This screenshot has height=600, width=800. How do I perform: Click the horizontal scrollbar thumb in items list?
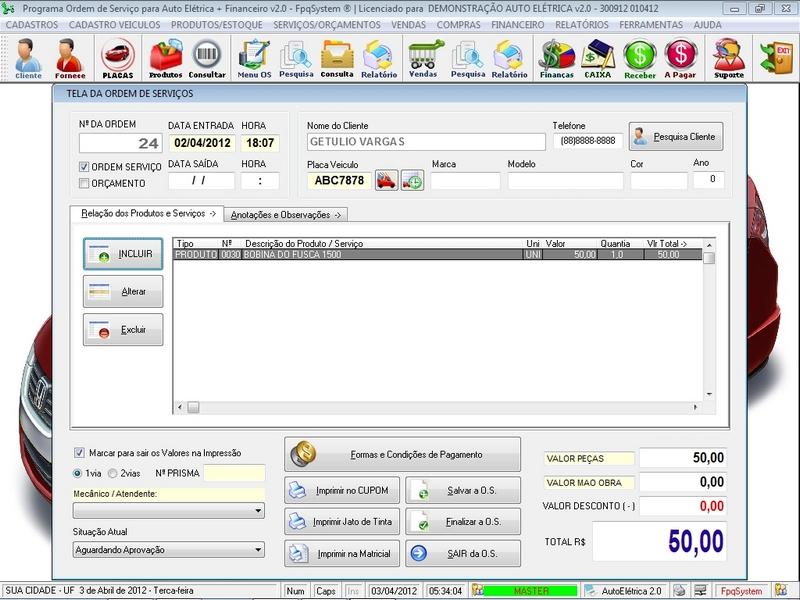(x=193, y=407)
